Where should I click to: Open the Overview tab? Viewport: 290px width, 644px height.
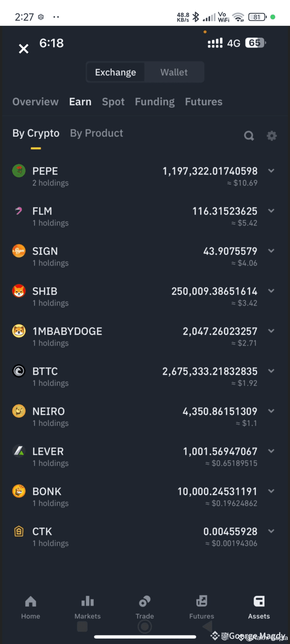[x=35, y=102]
